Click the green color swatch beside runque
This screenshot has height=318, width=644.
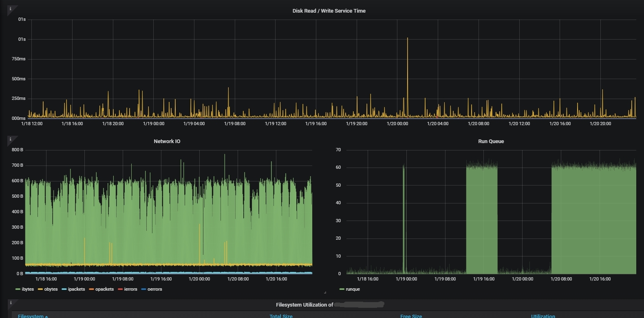point(342,289)
